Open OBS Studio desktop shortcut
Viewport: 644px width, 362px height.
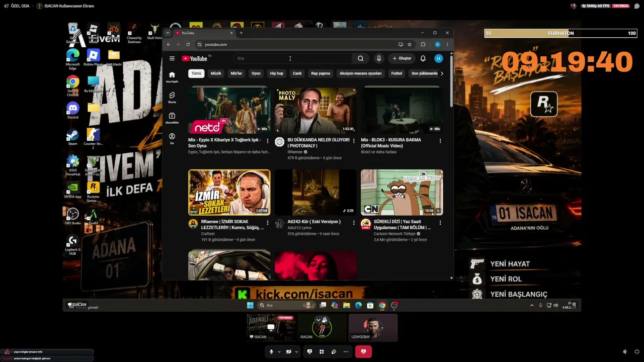point(73,216)
